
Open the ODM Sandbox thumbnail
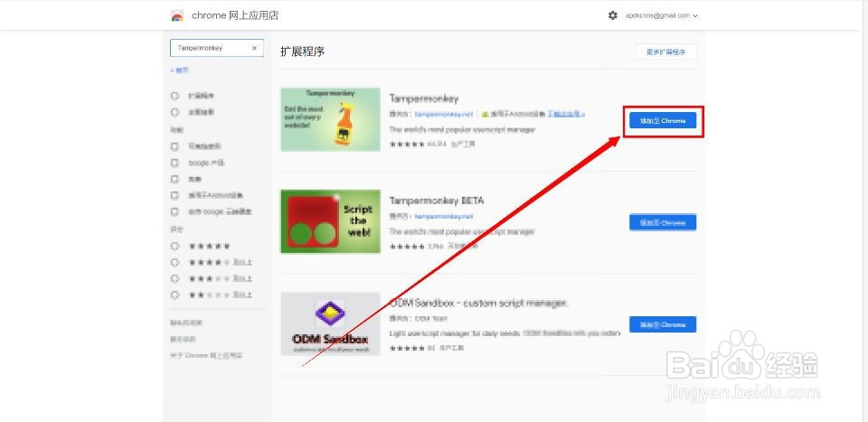pyautogui.click(x=331, y=324)
